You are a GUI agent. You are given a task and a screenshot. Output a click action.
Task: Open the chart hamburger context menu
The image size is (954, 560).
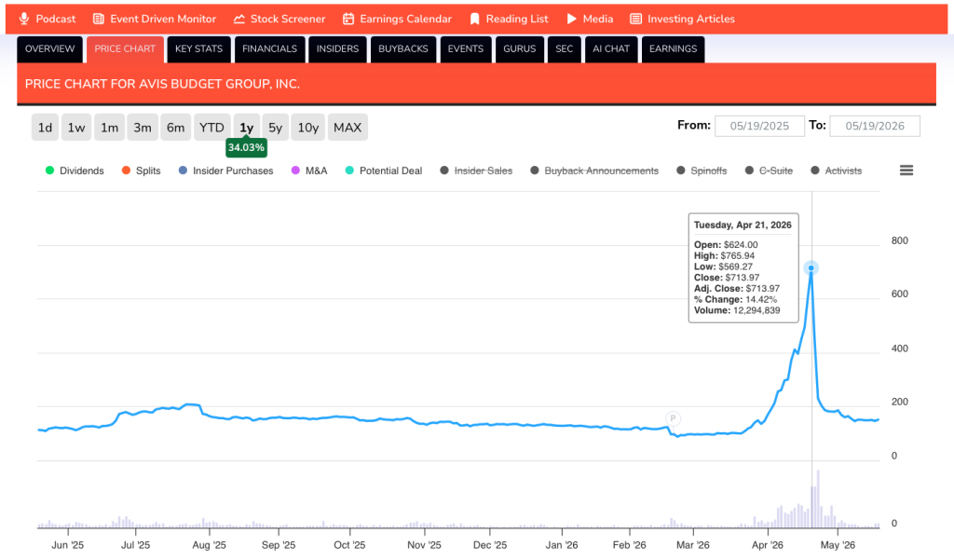906,171
